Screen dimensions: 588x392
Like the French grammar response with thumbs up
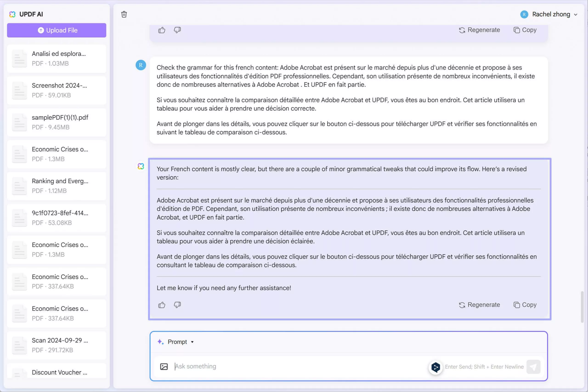[162, 305]
